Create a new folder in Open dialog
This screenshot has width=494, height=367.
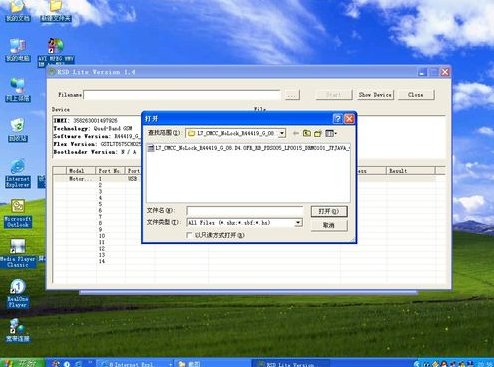318,133
